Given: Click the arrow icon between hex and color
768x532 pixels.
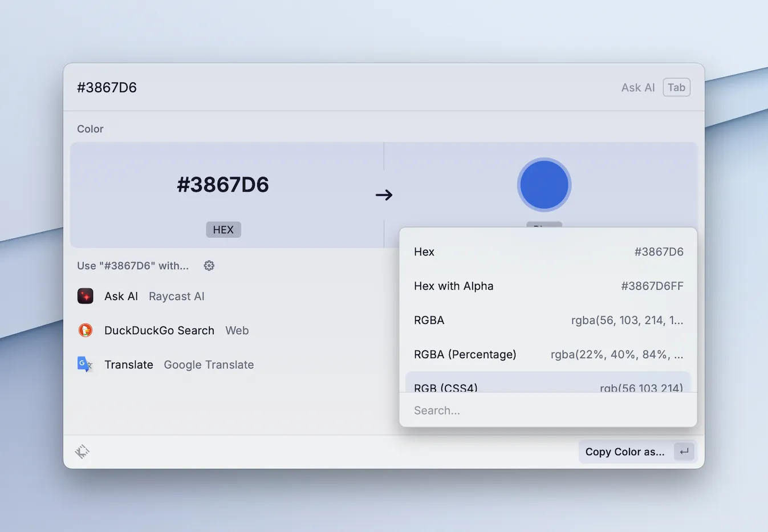Looking at the screenshot, I should pyautogui.click(x=384, y=195).
